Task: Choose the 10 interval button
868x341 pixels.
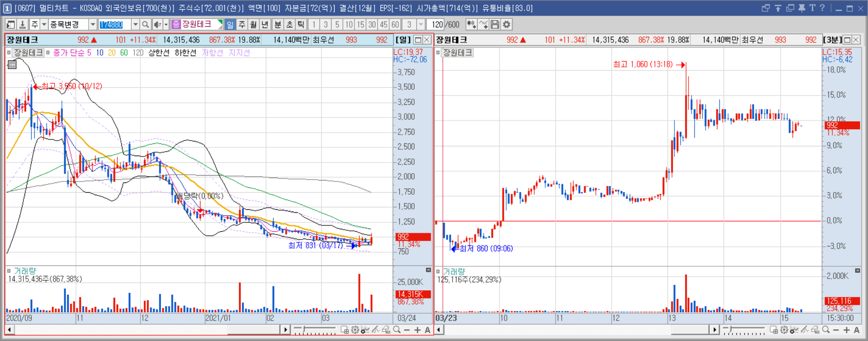Action: coord(349,24)
